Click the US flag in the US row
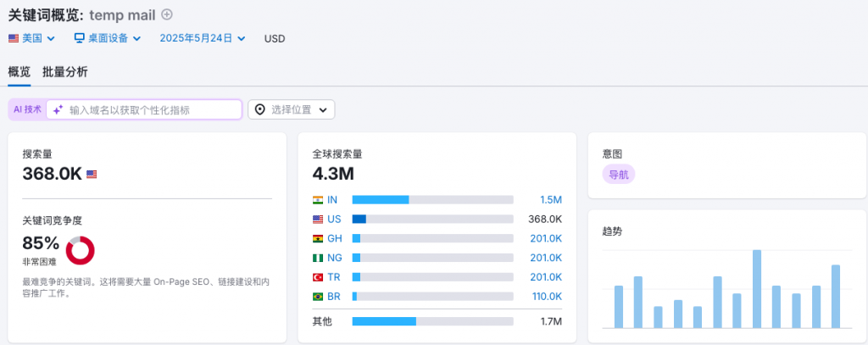 pyautogui.click(x=318, y=220)
